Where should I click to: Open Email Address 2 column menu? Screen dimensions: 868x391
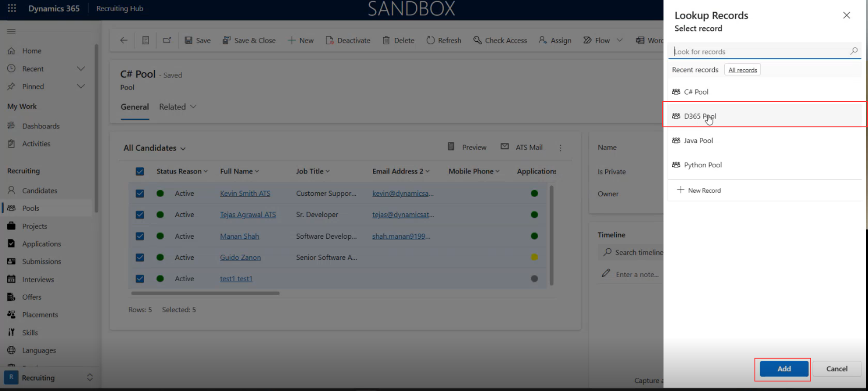coord(401,171)
